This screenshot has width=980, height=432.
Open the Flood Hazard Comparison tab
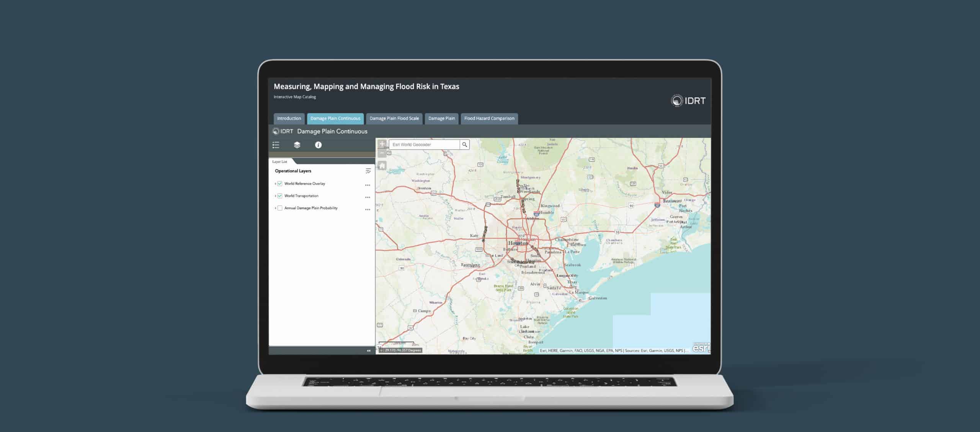[489, 119]
